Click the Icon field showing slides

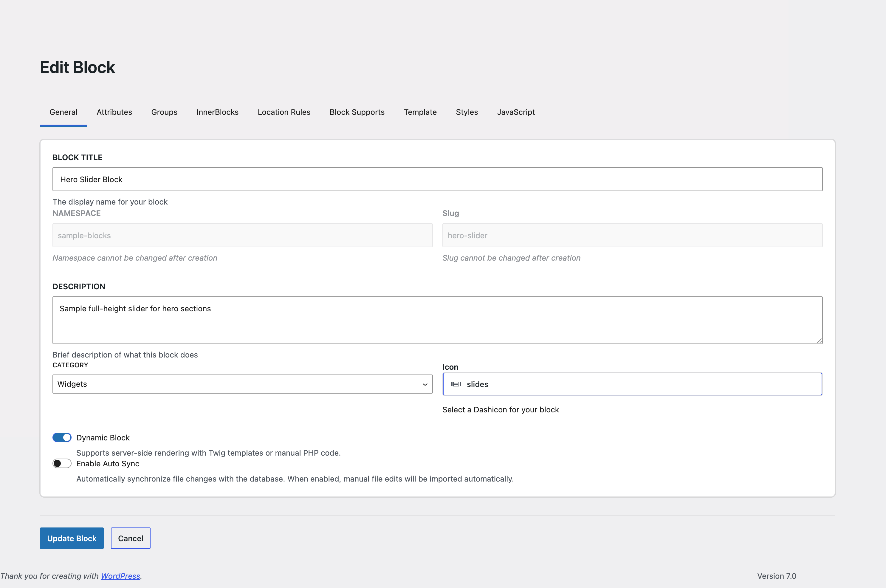coord(632,384)
